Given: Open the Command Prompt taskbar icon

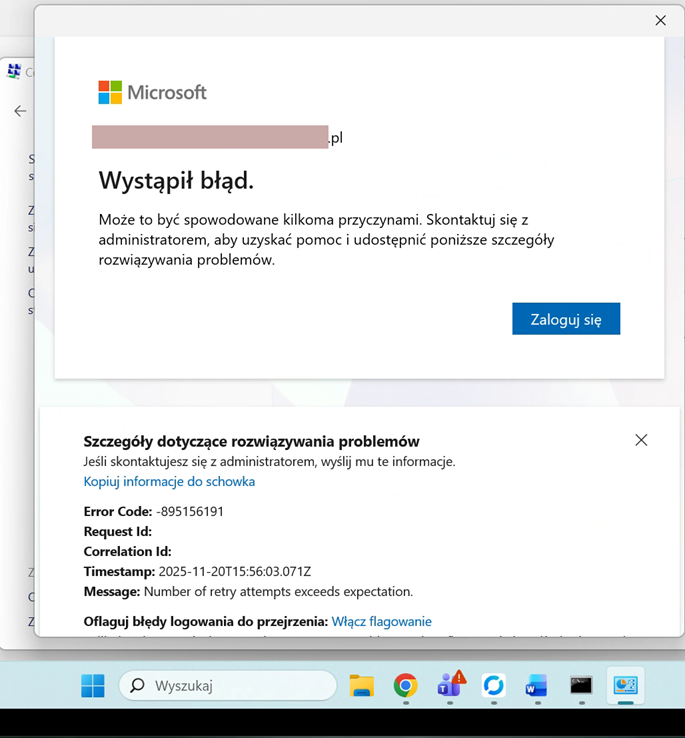Looking at the screenshot, I should click(581, 685).
